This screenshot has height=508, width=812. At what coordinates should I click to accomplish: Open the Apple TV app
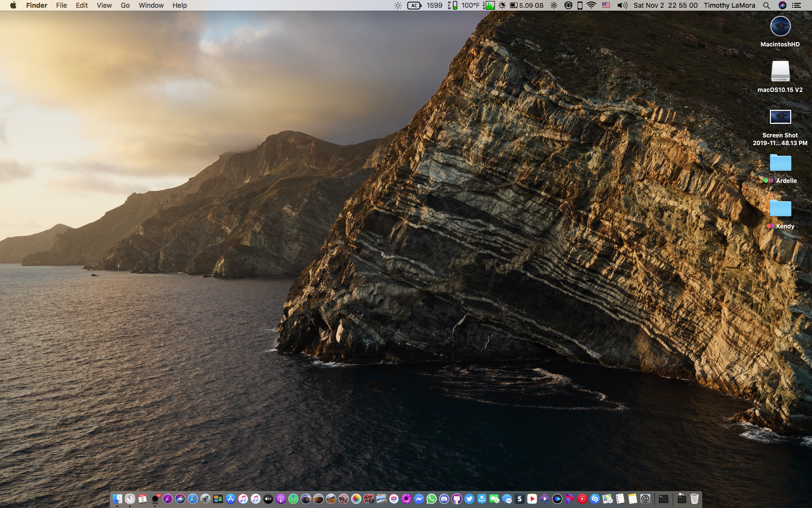[268, 499]
